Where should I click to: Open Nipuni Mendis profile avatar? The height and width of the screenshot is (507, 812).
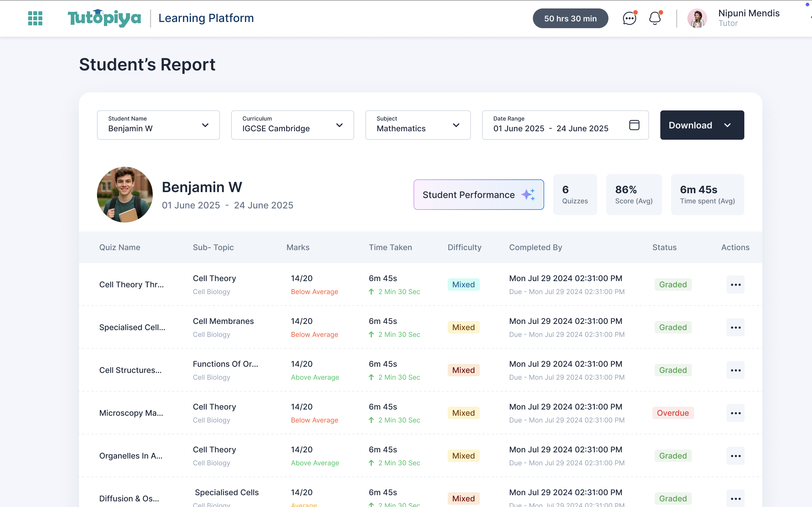[697, 18]
